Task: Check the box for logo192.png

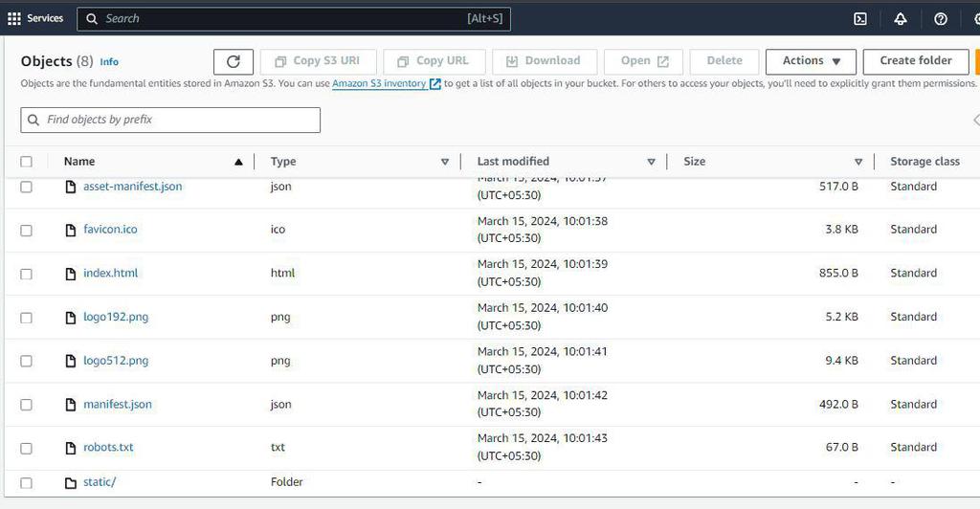Action: (x=26, y=318)
